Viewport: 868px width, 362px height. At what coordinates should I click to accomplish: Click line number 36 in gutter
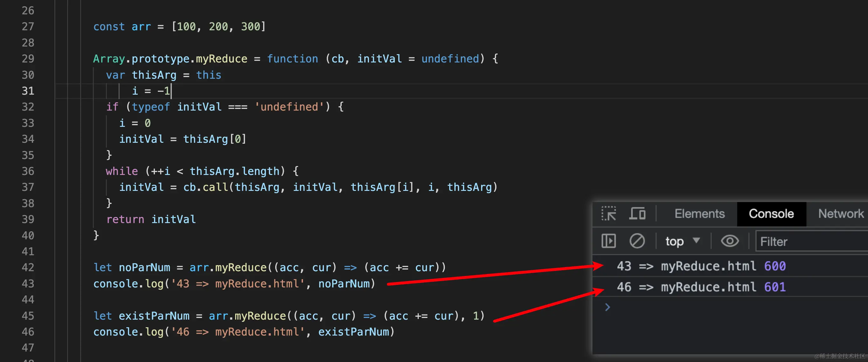click(28, 171)
